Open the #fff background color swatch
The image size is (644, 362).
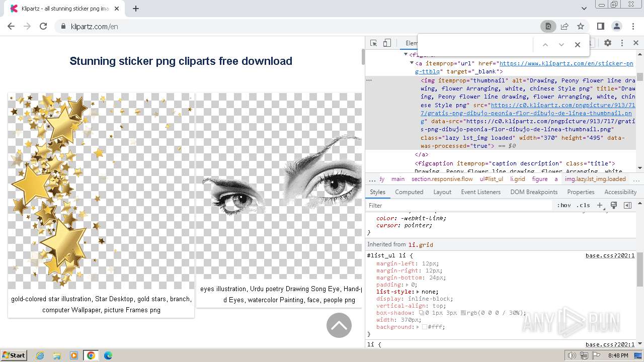425,327
